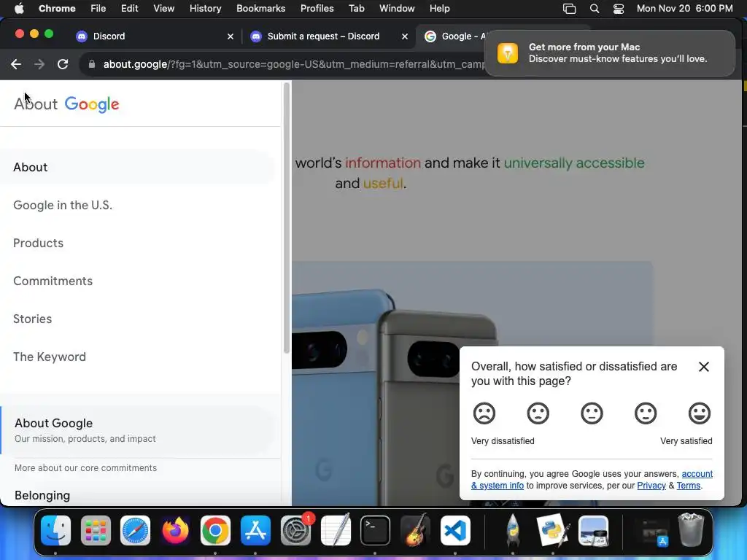This screenshot has width=747, height=560.
Task: Open the Get more from your Mac notification
Action: (609, 52)
